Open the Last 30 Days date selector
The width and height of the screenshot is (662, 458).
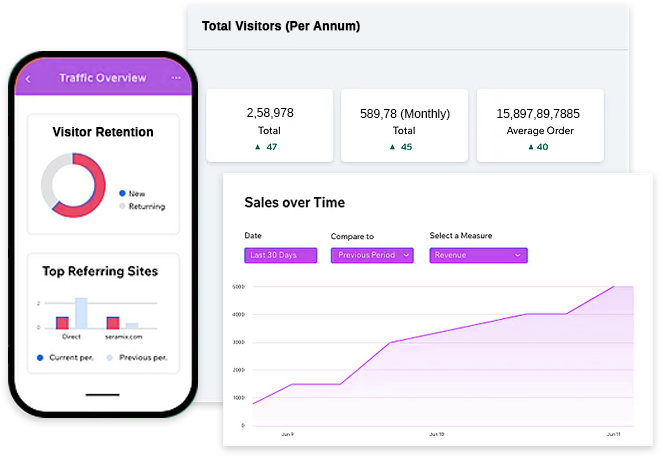[x=280, y=255]
